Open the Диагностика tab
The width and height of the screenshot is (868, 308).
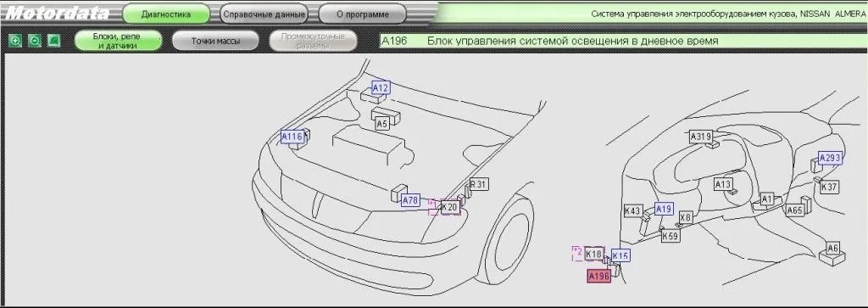pyautogui.click(x=167, y=14)
